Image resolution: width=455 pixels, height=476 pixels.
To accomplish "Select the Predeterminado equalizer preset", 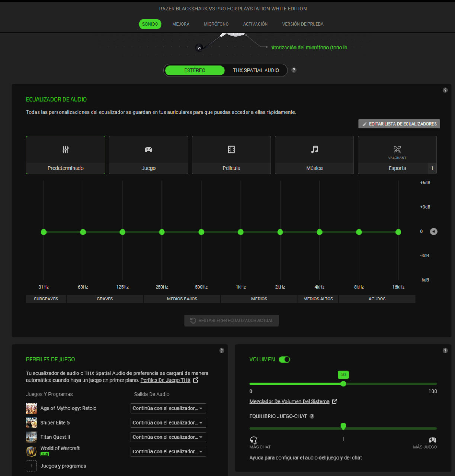I will click(x=65, y=155).
